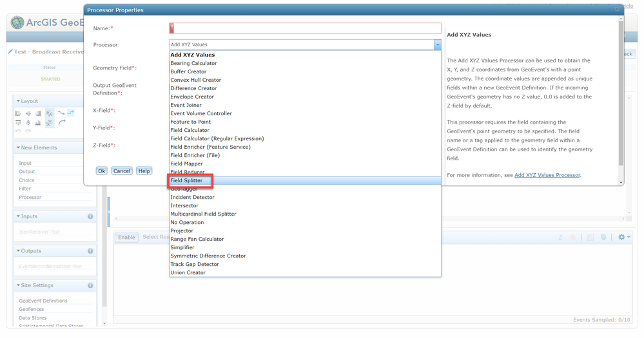644x338 pixels.
Task: Click the align left layout icon
Action: coord(17,113)
